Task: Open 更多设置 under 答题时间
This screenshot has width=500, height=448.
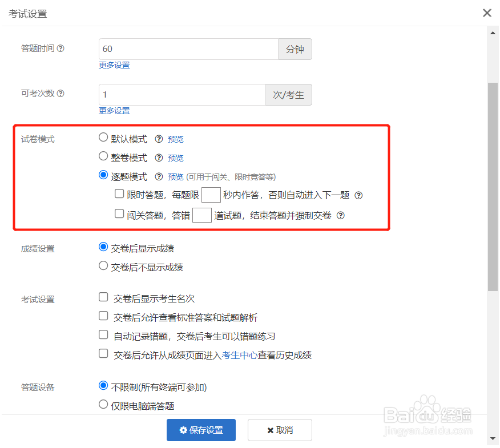Action: [x=114, y=64]
